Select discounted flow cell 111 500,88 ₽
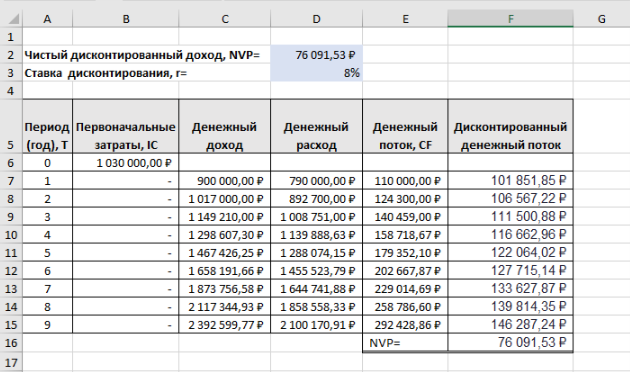 click(510, 217)
